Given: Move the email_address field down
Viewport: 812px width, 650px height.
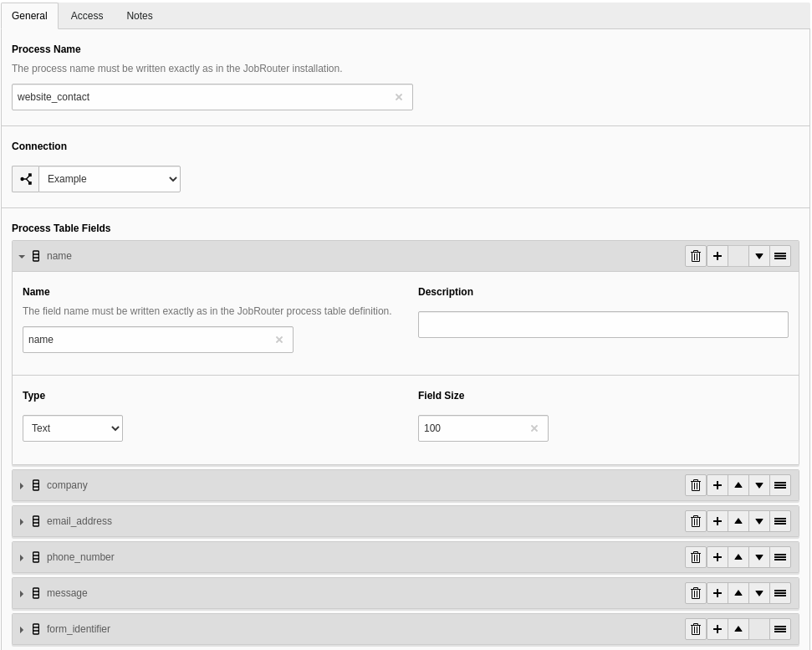Looking at the screenshot, I should pos(759,521).
